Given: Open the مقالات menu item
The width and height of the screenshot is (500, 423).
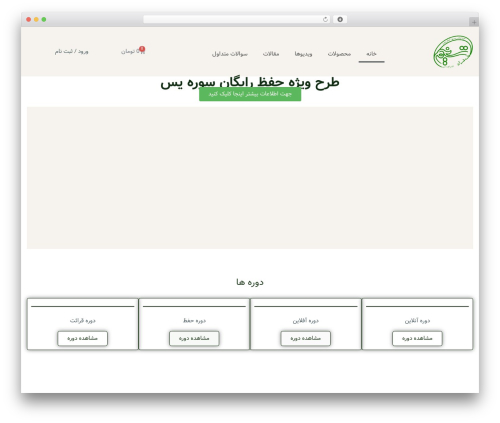Looking at the screenshot, I should (x=271, y=54).
